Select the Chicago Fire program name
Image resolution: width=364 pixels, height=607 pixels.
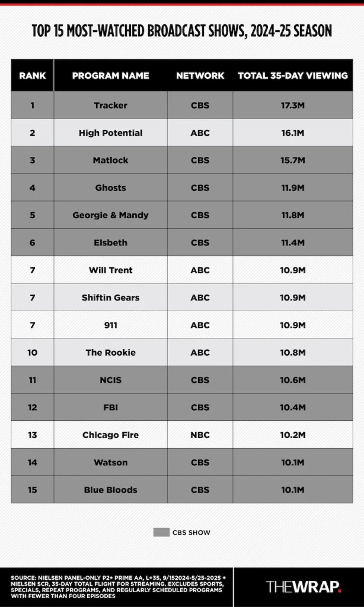tap(110, 435)
